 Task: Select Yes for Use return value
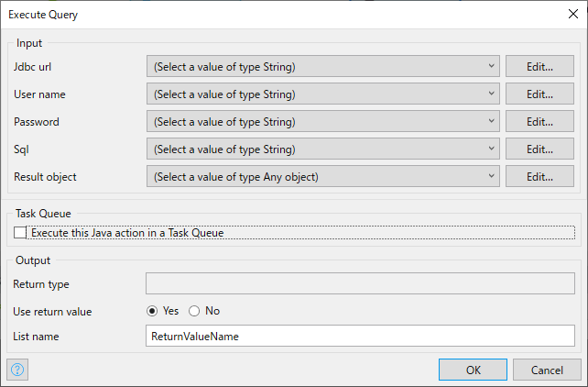pos(153,311)
